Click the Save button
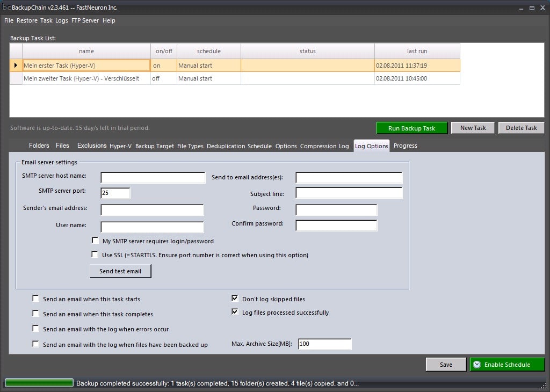 tap(446, 365)
